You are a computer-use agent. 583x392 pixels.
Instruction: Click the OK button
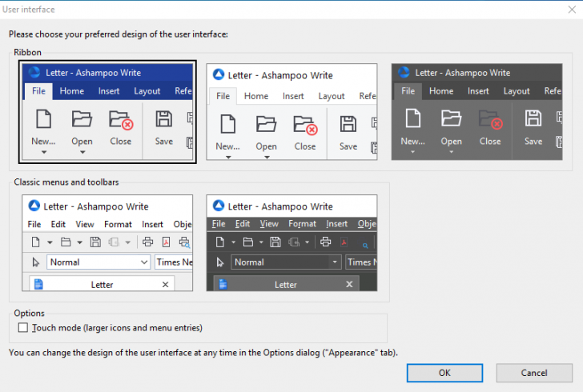(x=444, y=373)
